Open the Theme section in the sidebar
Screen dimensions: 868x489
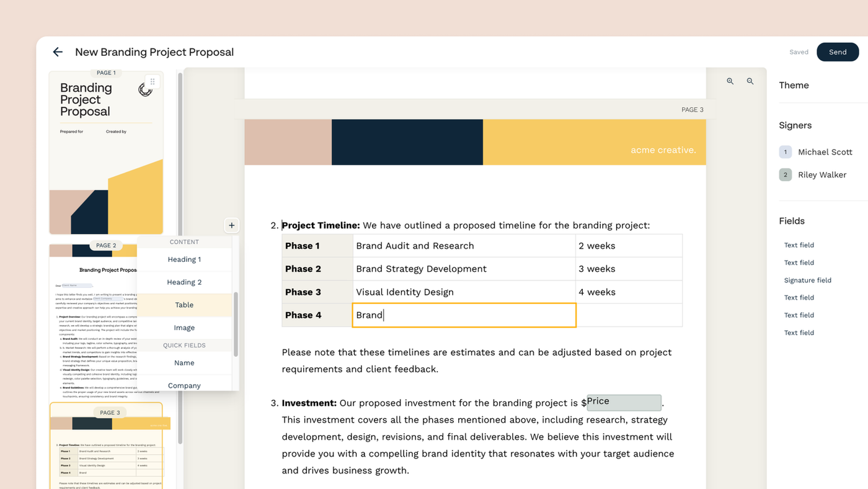click(794, 86)
